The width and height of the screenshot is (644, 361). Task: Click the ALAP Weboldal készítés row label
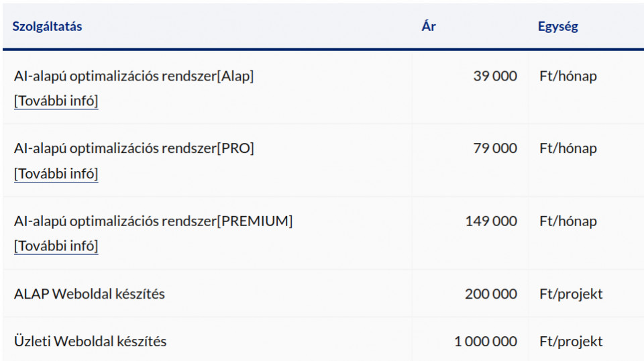[x=89, y=294]
